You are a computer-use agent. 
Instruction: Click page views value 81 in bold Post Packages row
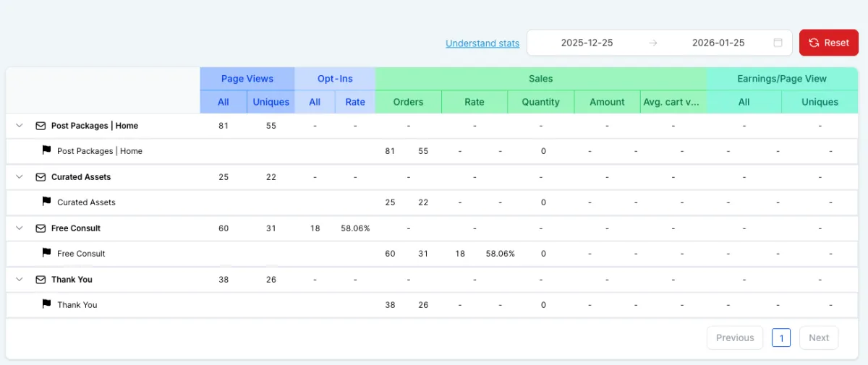click(224, 126)
